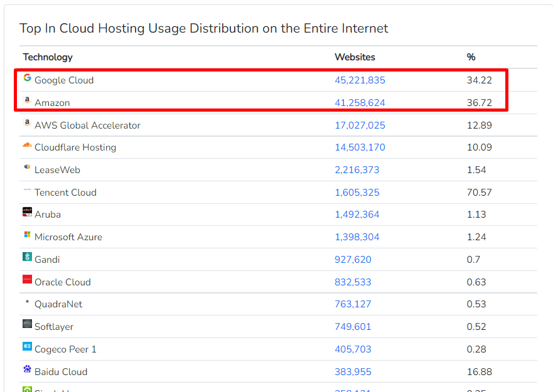Viewport: 553px width, 392px height.
Task: Click the 10.09 percentage value
Action: tap(480, 147)
